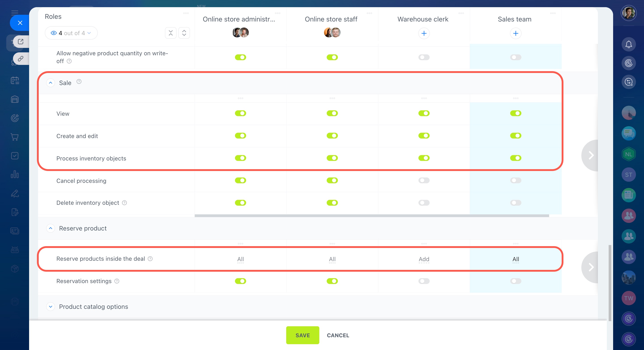644x350 pixels.
Task: Open the analytics bar chart sidebar icon
Action: click(x=15, y=175)
